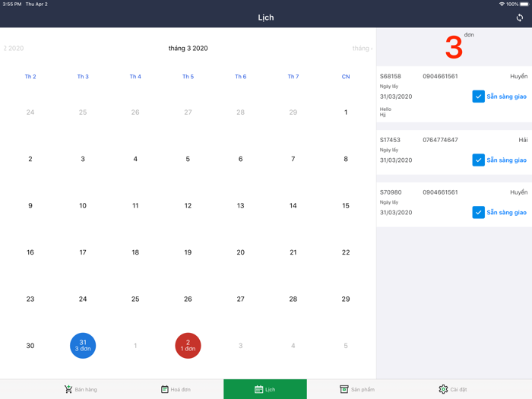This screenshot has width=532, height=399.
Task: Tap the battery indicator in status bar
Action: 524,4
